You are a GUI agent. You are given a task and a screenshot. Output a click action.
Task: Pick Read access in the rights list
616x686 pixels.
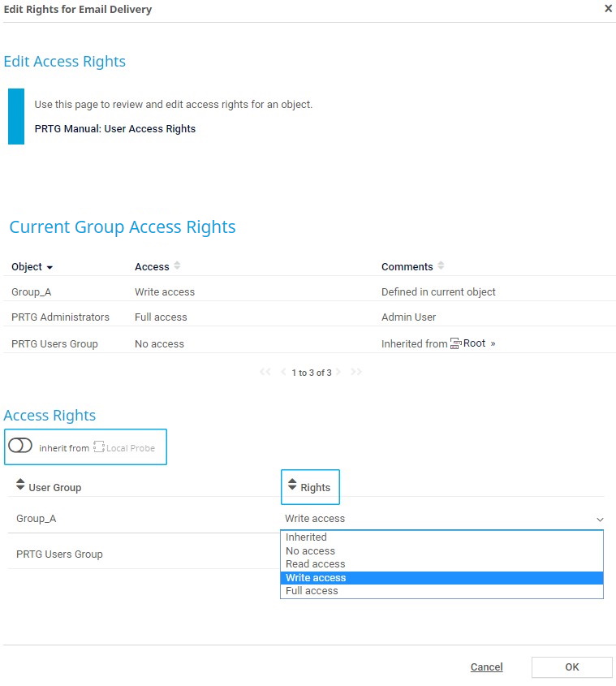pyautogui.click(x=315, y=564)
